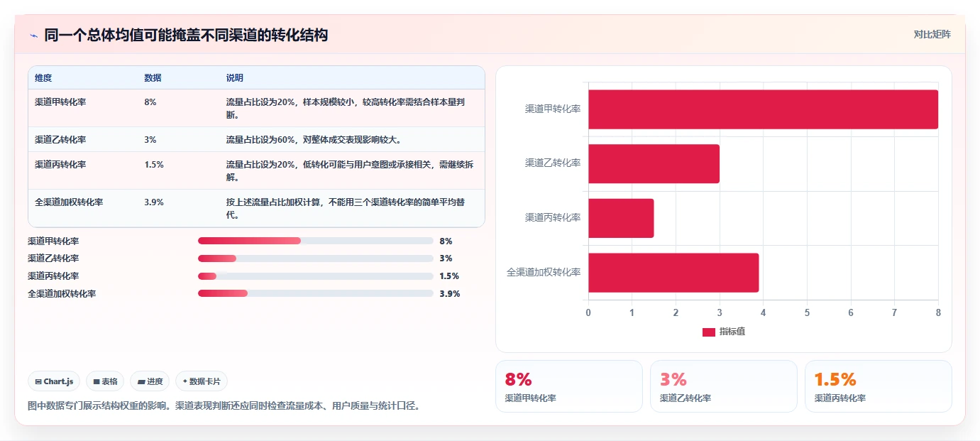Click the 8% value in the table
Screen dimensions: 980x441
(x=150, y=102)
